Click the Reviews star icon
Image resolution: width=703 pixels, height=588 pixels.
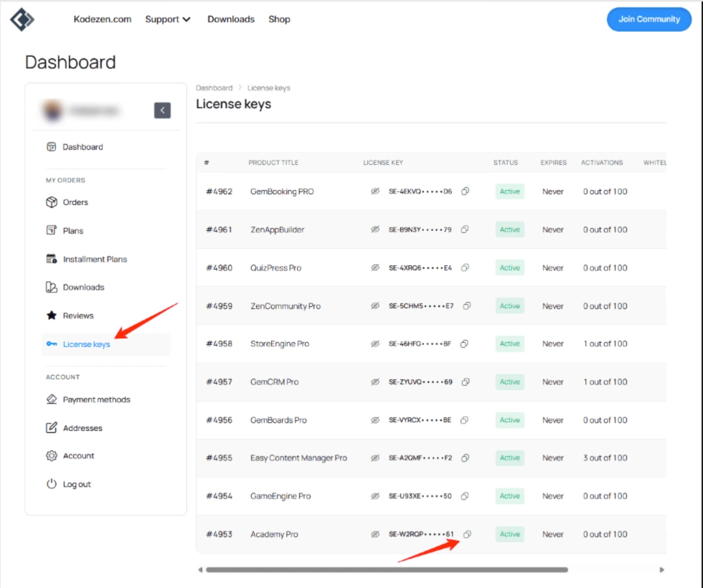pos(52,315)
